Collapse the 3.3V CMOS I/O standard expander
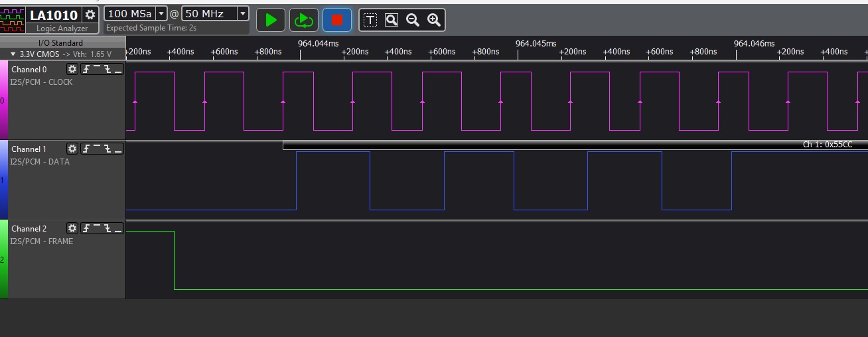868x337 pixels. pyautogui.click(x=13, y=54)
